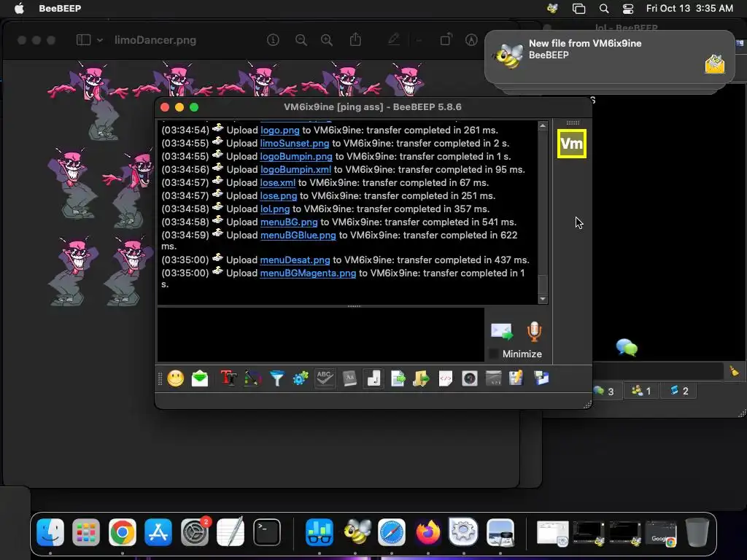Click the floppy disk with pencil icon
The width and height of the screenshot is (747, 560).
point(516,378)
